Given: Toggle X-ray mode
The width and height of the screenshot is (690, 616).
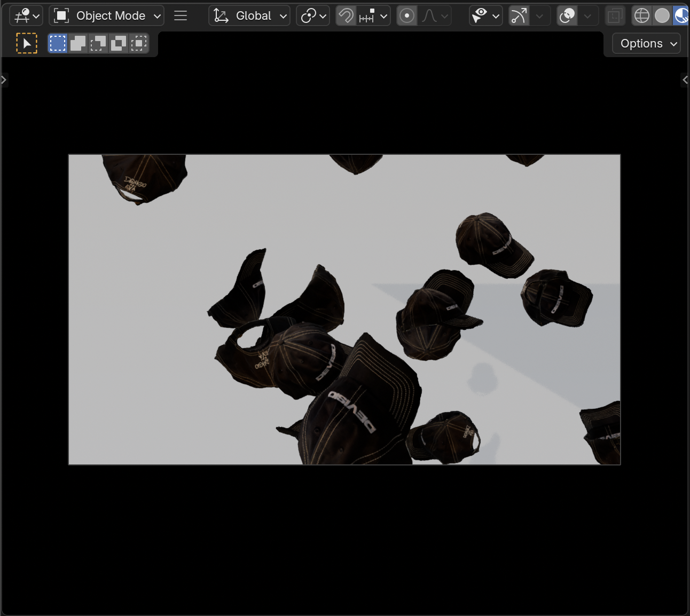Looking at the screenshot, I should point(615,16).
